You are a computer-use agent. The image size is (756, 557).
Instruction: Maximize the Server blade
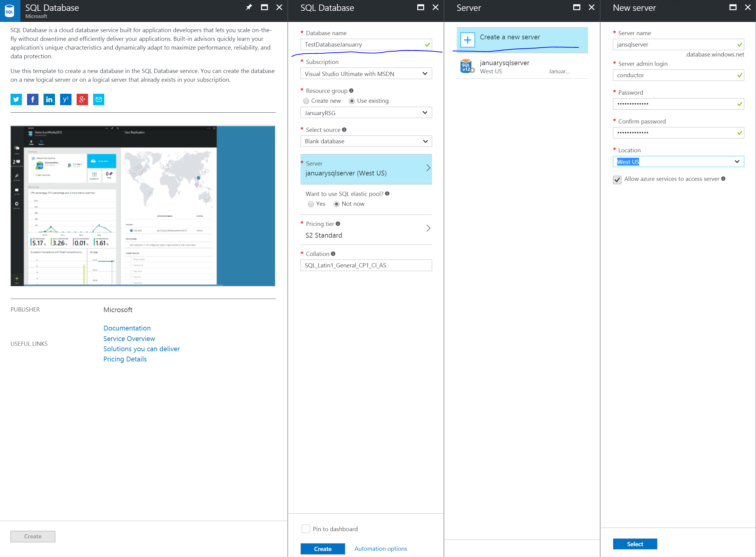click(577, 7)
